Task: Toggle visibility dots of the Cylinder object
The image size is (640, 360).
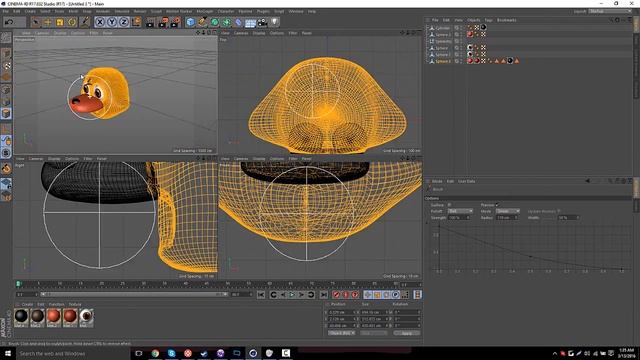Action: (x=461, y=28)
